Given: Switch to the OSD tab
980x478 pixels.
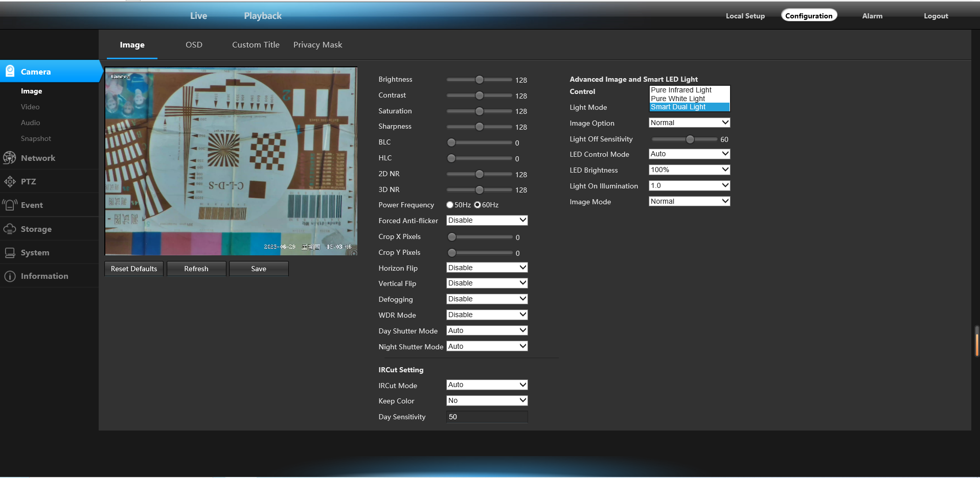Looking at the screenshot, I should [194, 45].
